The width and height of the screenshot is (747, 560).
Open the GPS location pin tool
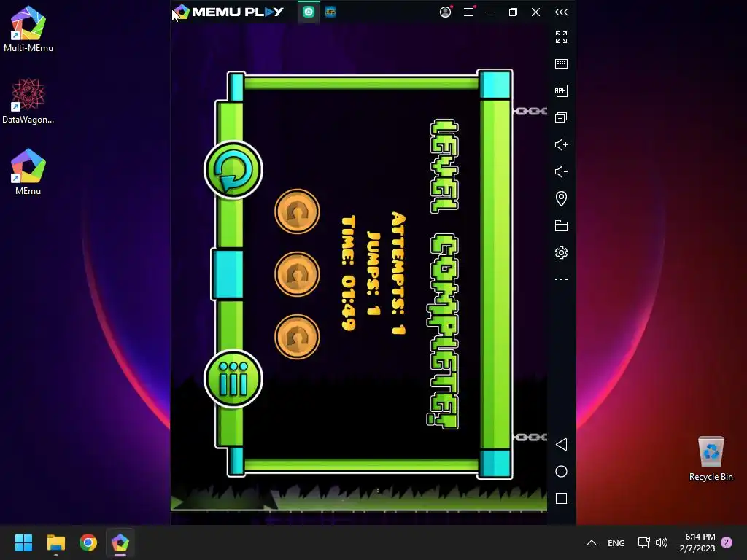[x=561, y=198]
